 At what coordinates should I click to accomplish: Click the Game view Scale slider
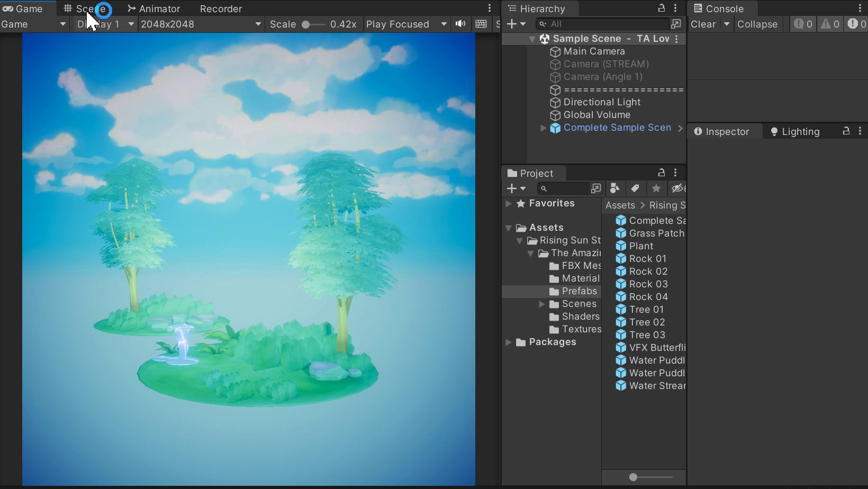314,24
